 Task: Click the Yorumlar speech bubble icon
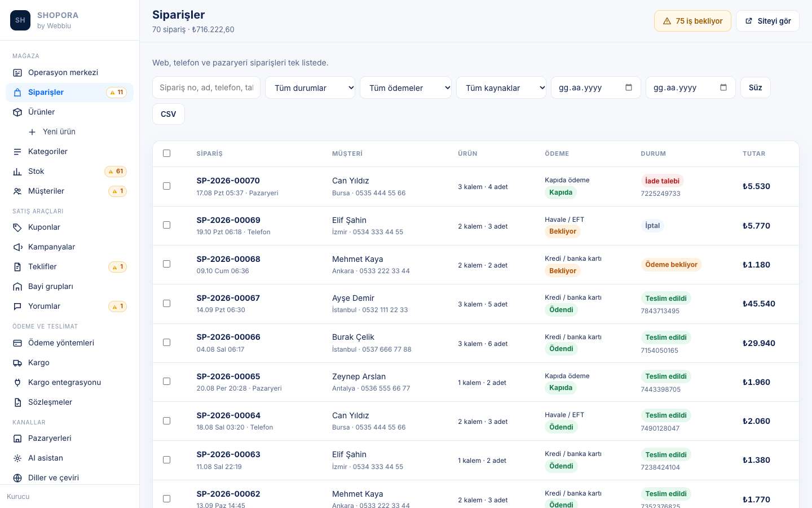(17, 306)
